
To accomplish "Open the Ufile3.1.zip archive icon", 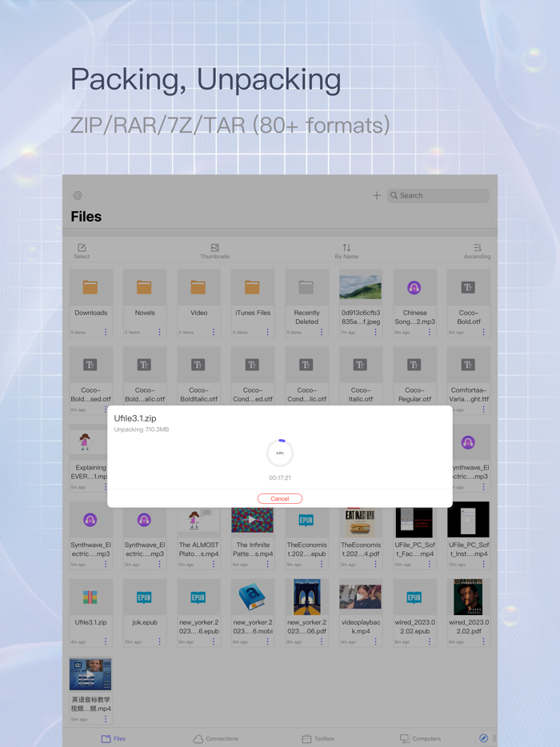I will coord(90,597).
